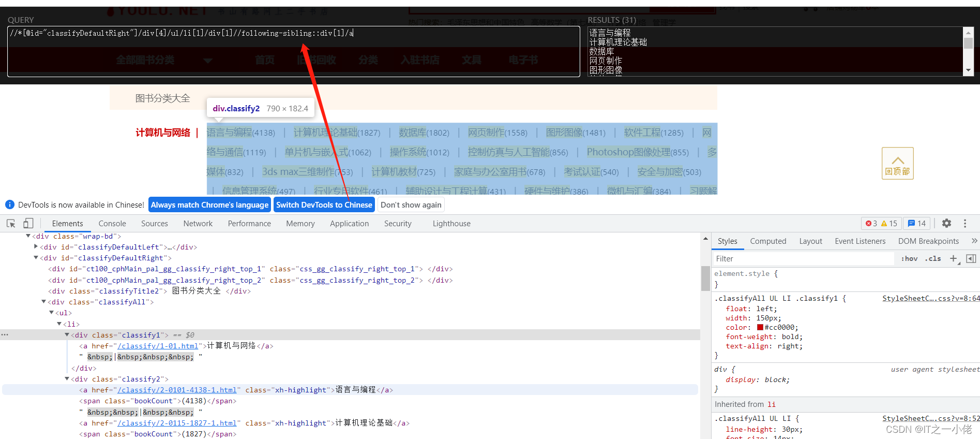Click Switch DevTools to Chinese button

click(324, 204)
